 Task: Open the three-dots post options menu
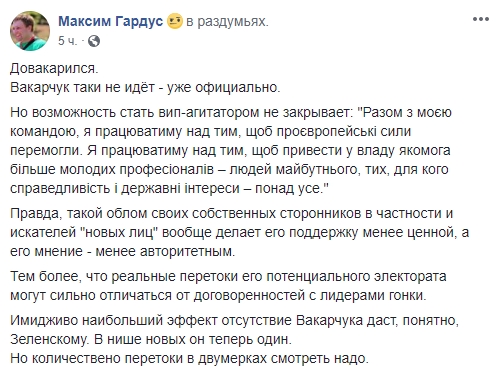point(481,19)
